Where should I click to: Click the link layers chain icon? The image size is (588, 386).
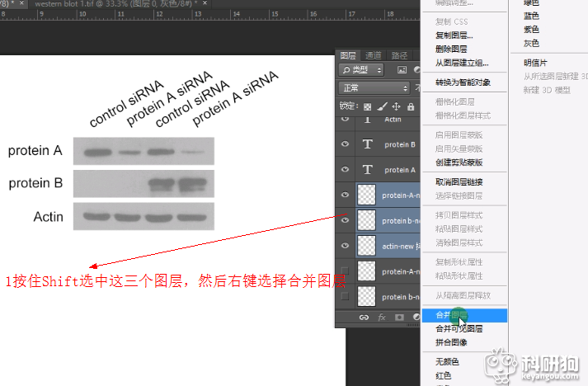coord(364,317)
